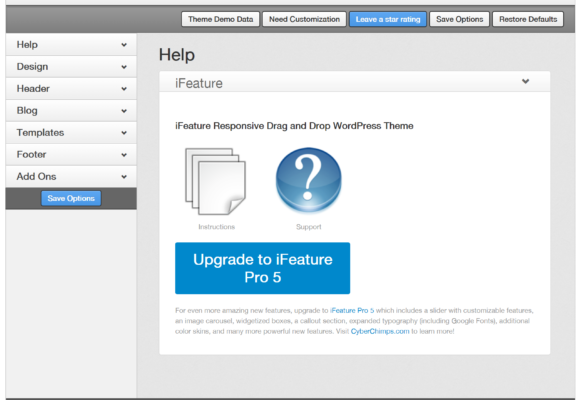Open the Support question mark icon
This screenshot has width=580, height=400.
point(308,180)
